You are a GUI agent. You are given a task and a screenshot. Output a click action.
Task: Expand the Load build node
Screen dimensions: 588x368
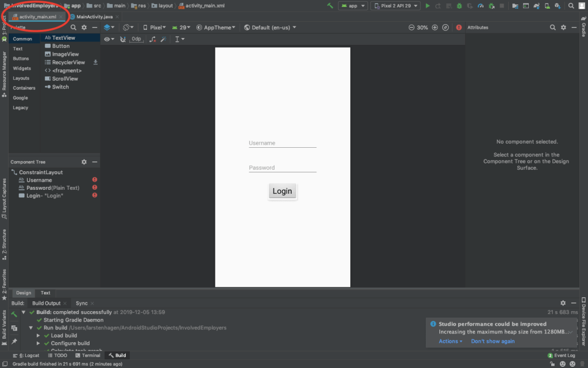click(x=38, y=335)
